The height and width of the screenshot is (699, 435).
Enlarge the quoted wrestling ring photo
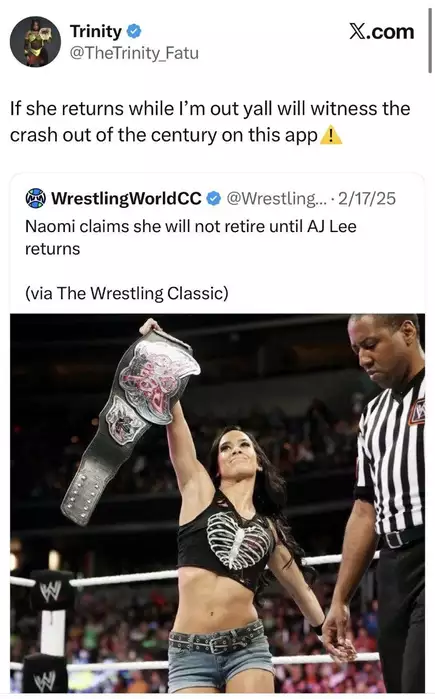tap(218, 503)
